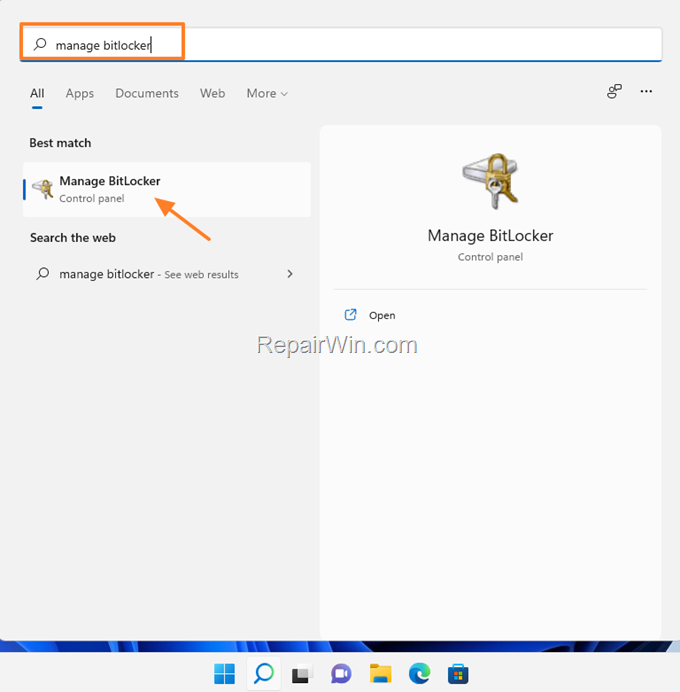Click the small BitLocker lock icon in Best match
This screenshot has width=680, height=692.
43,189
